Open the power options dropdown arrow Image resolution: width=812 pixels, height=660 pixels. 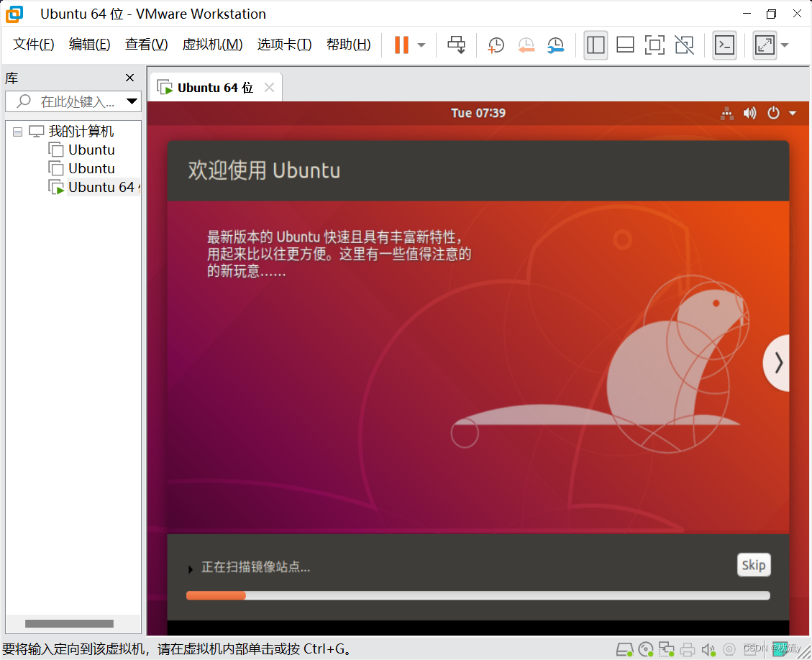pyautogui.click(x=421, y=45)
